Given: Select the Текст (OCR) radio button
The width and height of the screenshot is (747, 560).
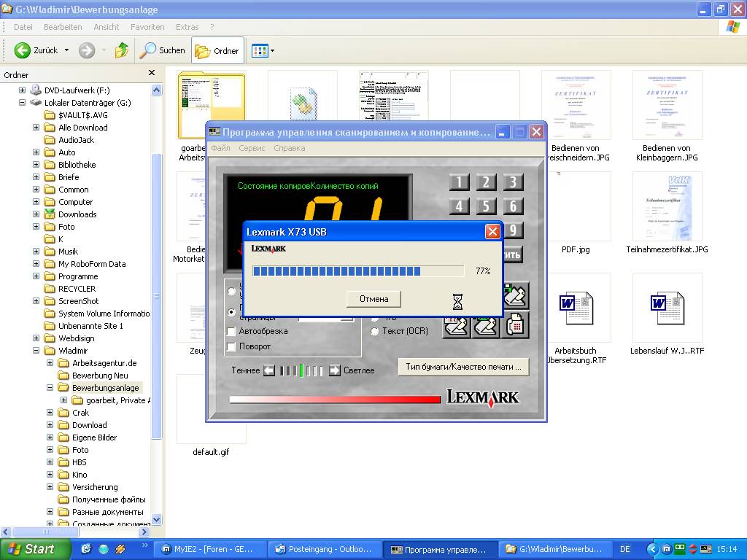Looking at the screenshot, I should click(x=375, y=331).
